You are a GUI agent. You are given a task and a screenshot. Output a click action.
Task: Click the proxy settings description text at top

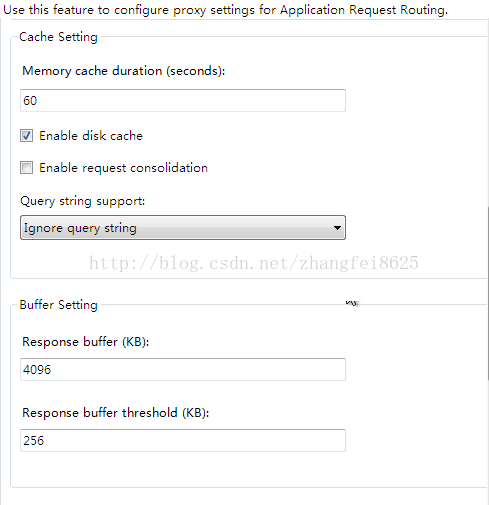[225, 10]
